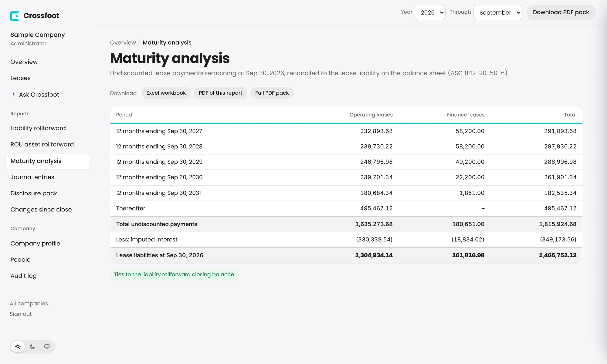The height and width of the screenshot is (364, 607).
Task: Open the Disclosure pack
Action: click(34, 193)
